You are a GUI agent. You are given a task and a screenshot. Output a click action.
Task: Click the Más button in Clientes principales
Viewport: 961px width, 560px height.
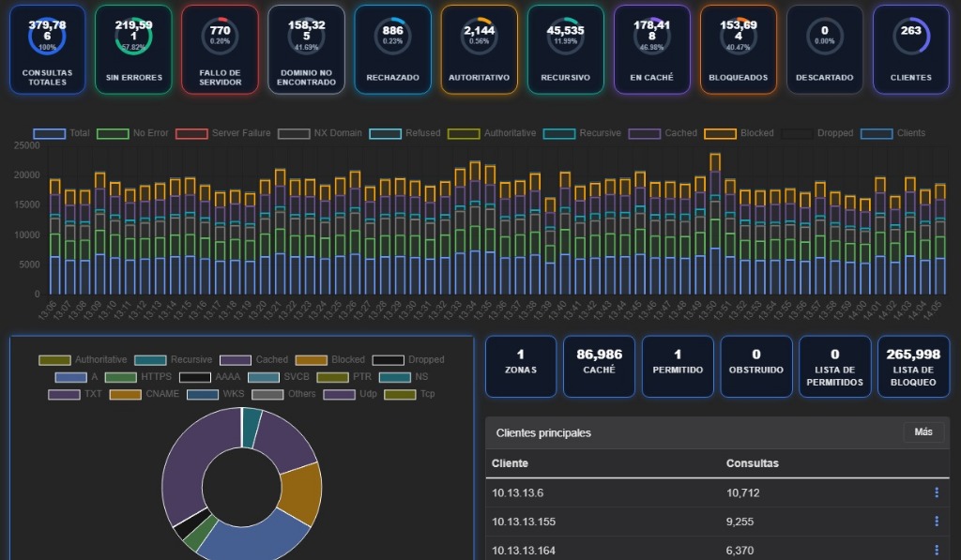click(x=923, y=431)
